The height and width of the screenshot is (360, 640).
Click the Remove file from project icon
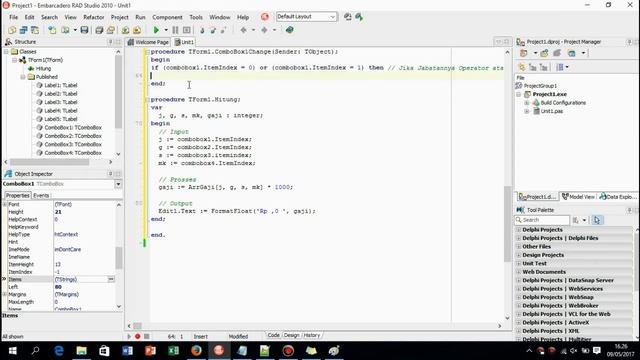137,30
